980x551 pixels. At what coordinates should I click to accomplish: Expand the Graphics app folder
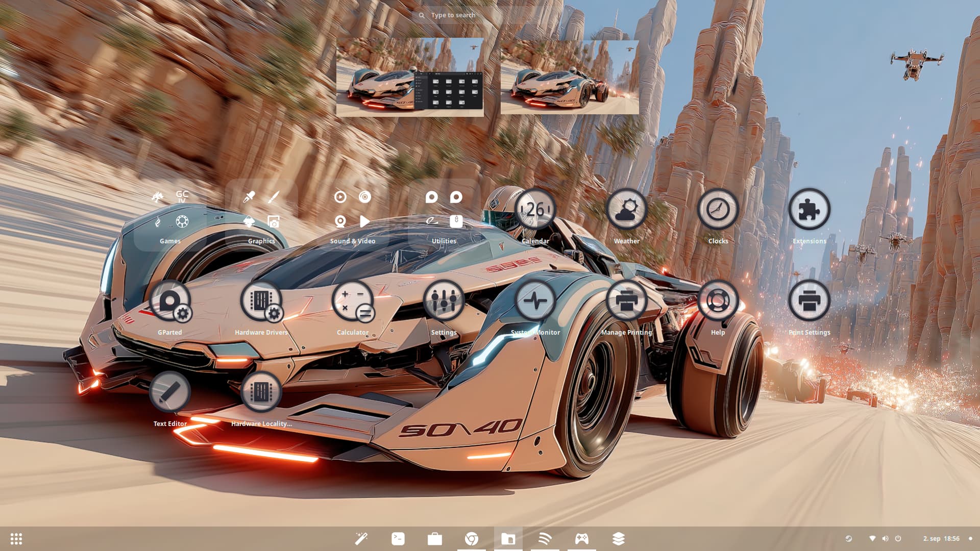pyautogui.click(x=261, y=210)
